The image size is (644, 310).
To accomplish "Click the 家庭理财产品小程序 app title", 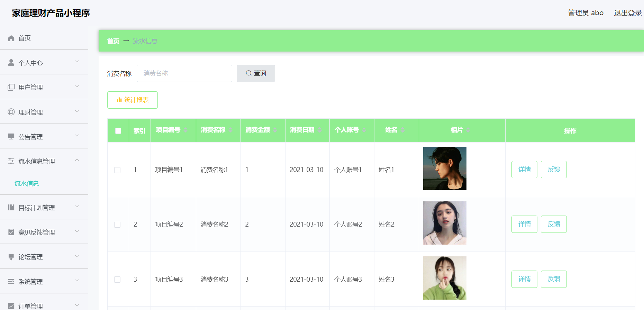I will click(x=51, y=13).
